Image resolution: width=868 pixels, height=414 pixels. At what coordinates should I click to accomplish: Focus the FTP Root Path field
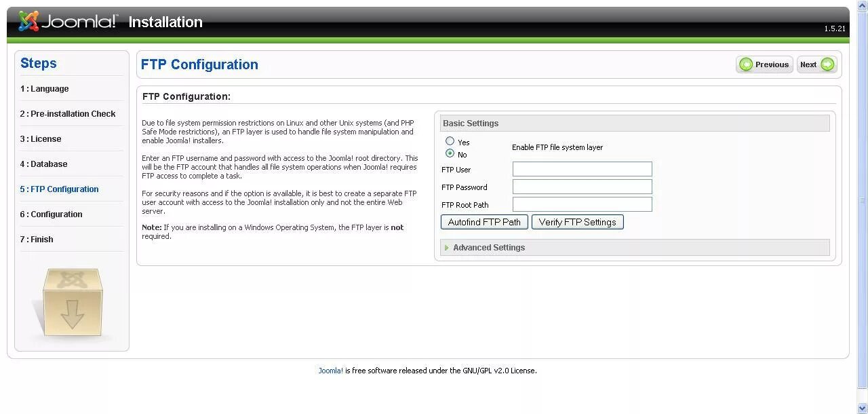click(x=582, y=204)
